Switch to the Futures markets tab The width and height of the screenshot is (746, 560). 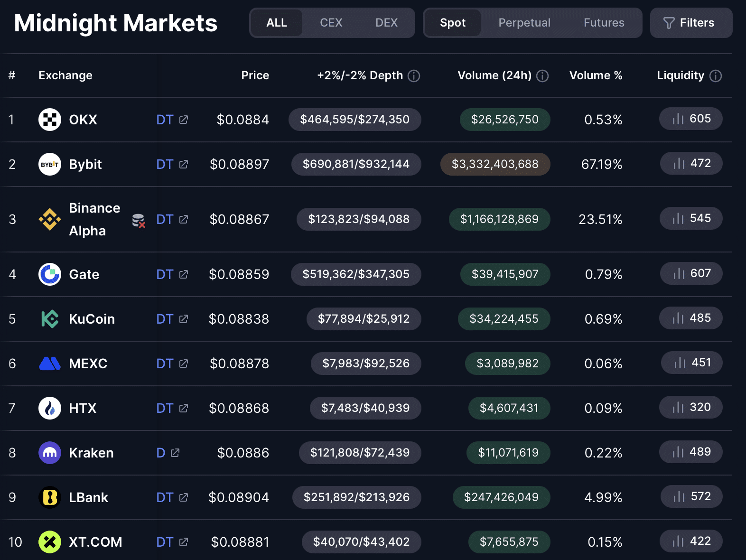604,23
